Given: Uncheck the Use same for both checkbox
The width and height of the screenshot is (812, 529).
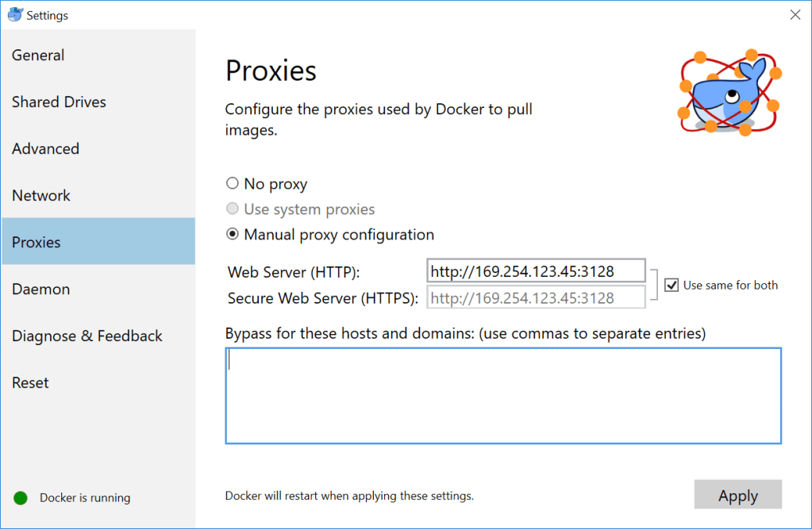Looking at the screenshot, I should [x=673, y=285].
